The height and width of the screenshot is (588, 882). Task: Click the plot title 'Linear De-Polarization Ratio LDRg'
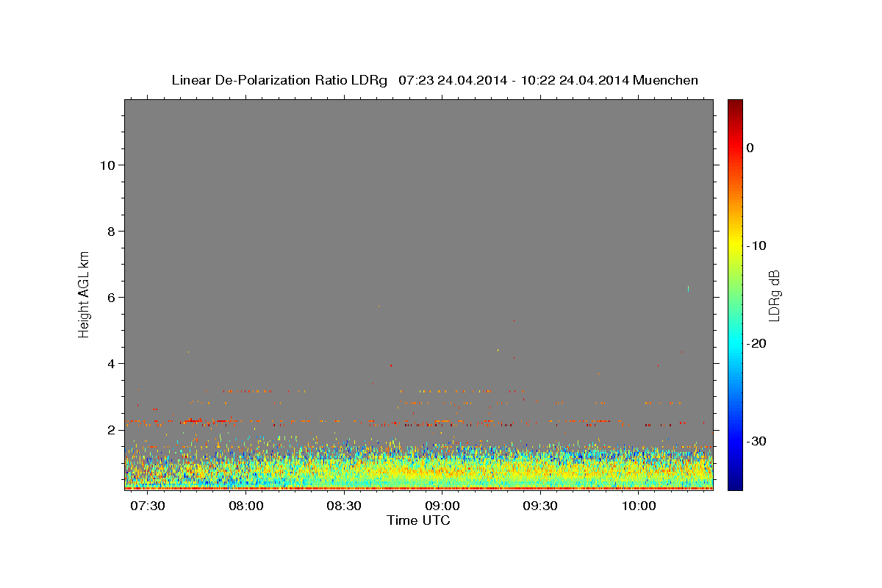(279, 80)
